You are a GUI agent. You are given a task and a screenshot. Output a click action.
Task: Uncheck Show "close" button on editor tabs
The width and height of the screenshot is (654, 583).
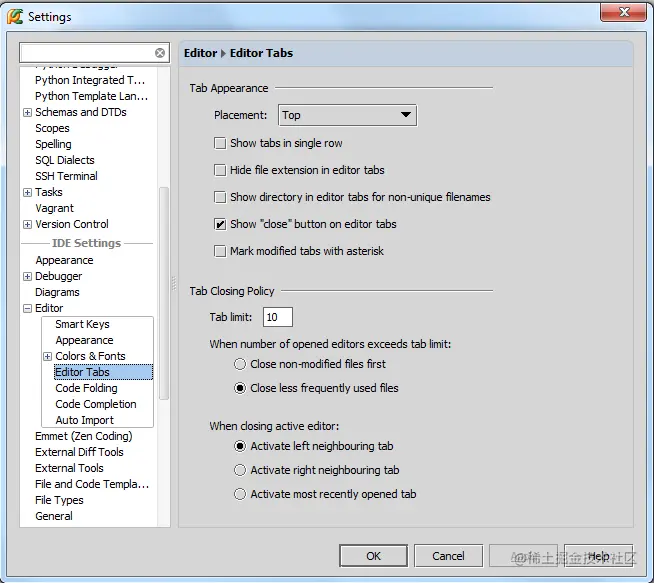point(220,224)
